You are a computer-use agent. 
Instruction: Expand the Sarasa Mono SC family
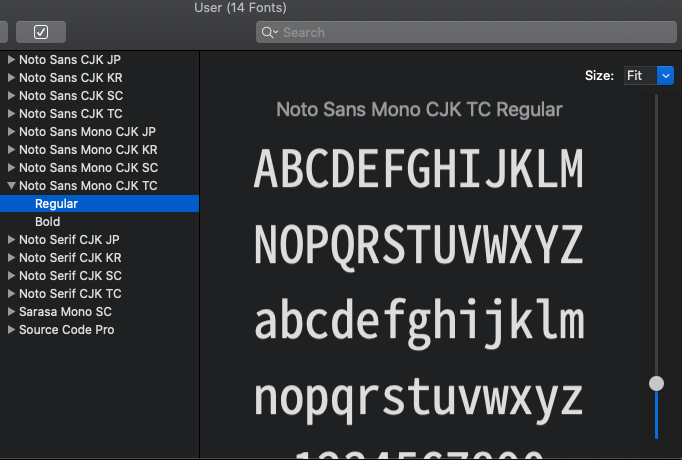(x=12, y=311)
